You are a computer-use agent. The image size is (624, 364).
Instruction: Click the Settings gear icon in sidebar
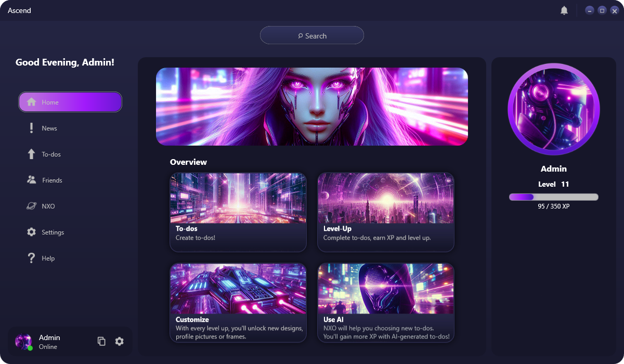(x=32, y=232)
